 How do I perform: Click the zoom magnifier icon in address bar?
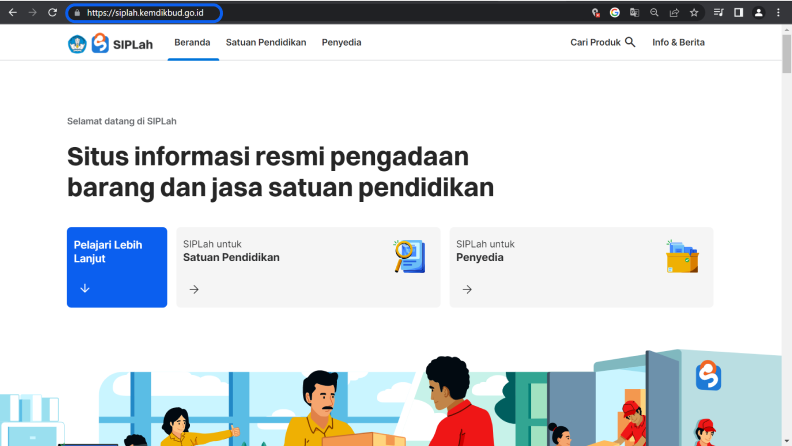coord(654,13)
